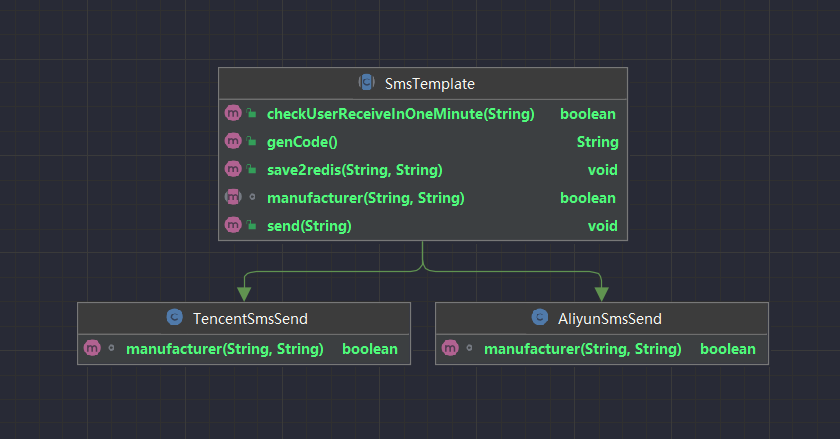Select the AliyunSmsSend class name
Image resolution: width=840 pixels, height=439 pixels.
[x=610, y=319]
